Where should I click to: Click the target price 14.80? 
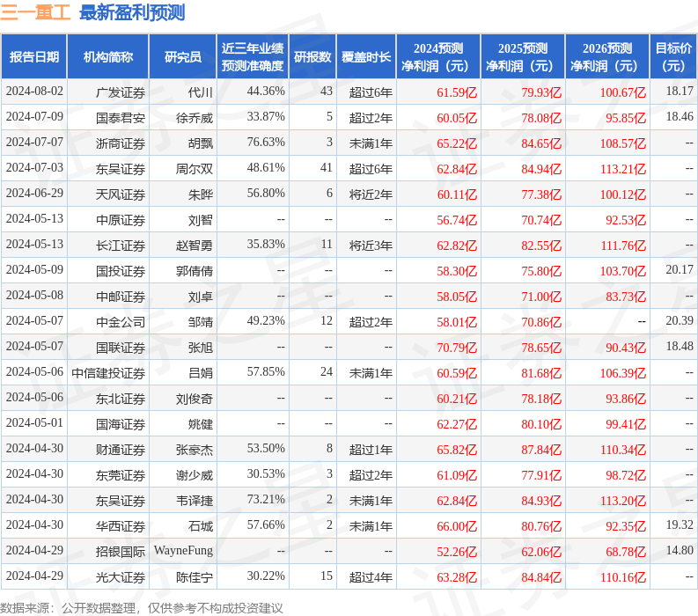[680, 550]
